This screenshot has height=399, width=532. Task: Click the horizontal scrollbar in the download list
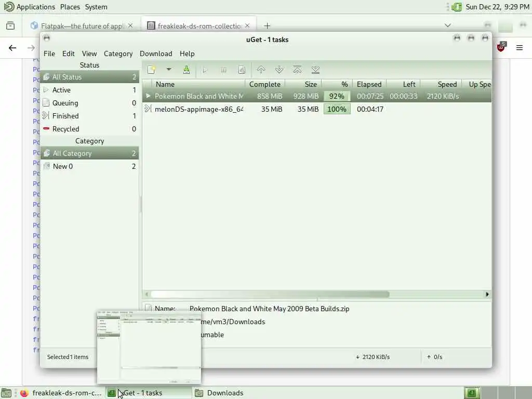tap(270, 294)
